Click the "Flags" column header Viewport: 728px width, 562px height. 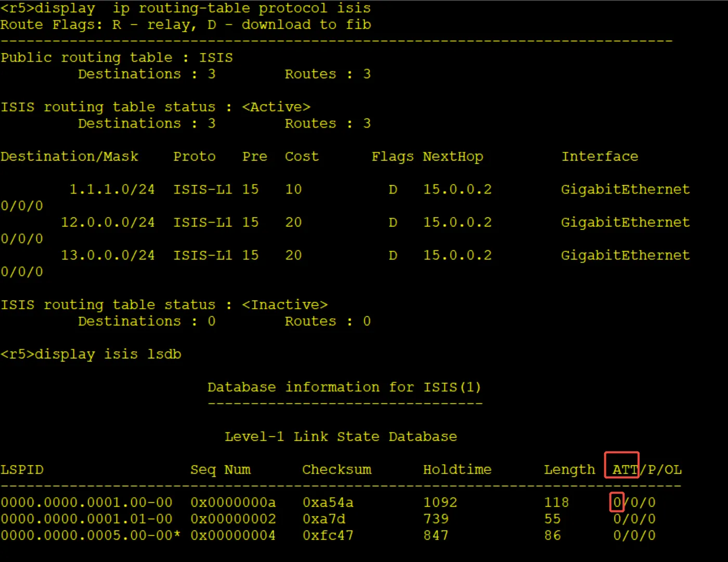393,157
